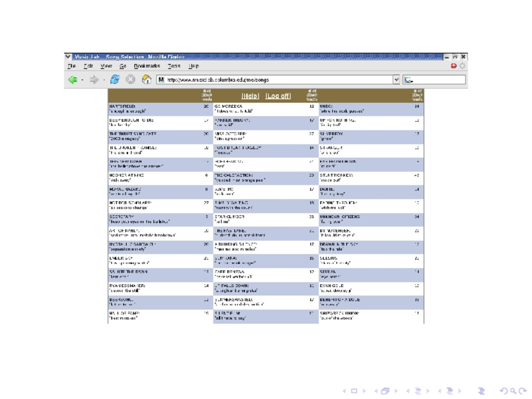Click the Beamer search magnifier icon
Screen dimensions: 532x399
point(513,391)
